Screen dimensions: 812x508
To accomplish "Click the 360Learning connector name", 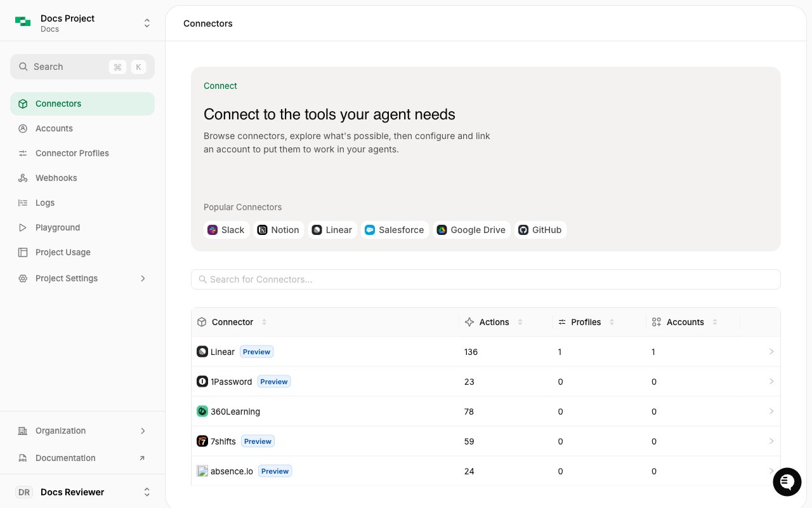I will click(x=235, y=411).
